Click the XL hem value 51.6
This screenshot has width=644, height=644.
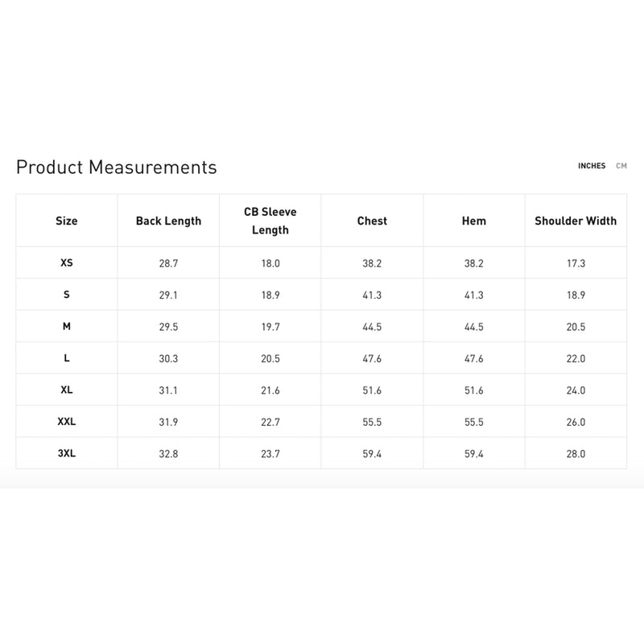(x=474, y=390)
